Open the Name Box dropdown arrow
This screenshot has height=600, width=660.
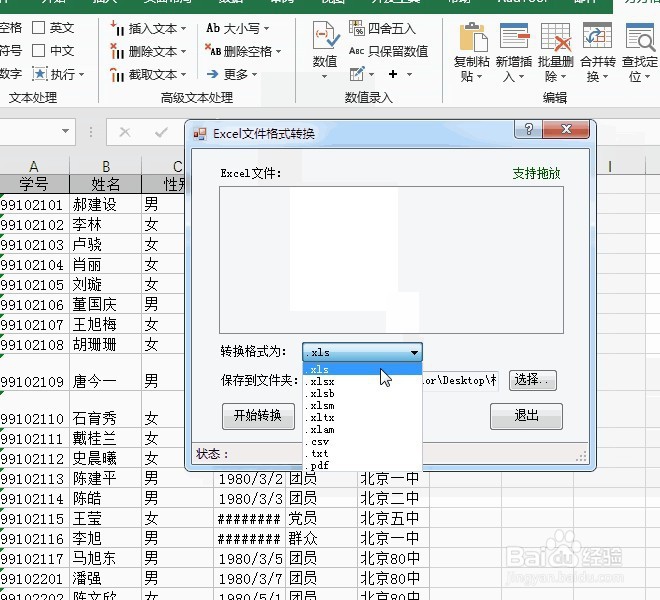click(x=65, y=131)
